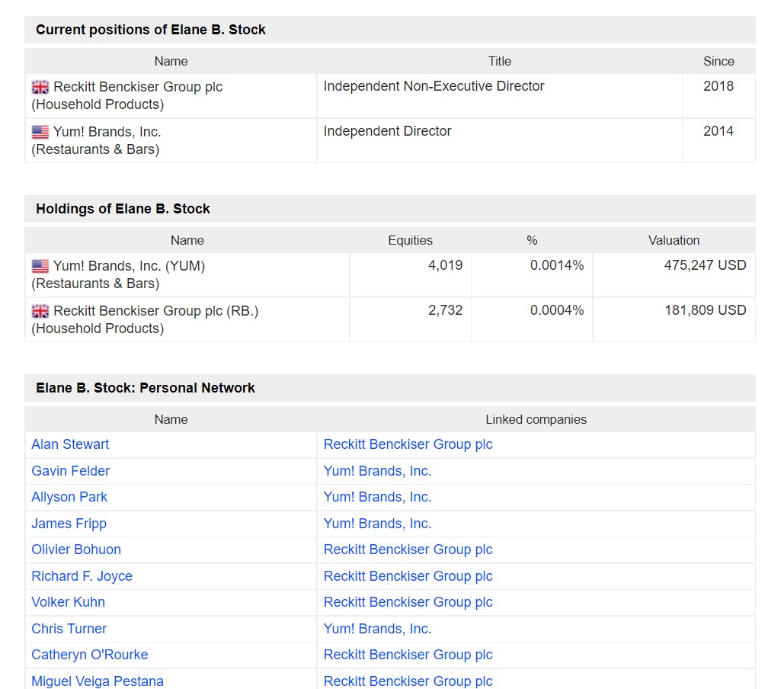Click US flag beside Yum! Brands in positions
784x689 pixels.
coord(40,132)
